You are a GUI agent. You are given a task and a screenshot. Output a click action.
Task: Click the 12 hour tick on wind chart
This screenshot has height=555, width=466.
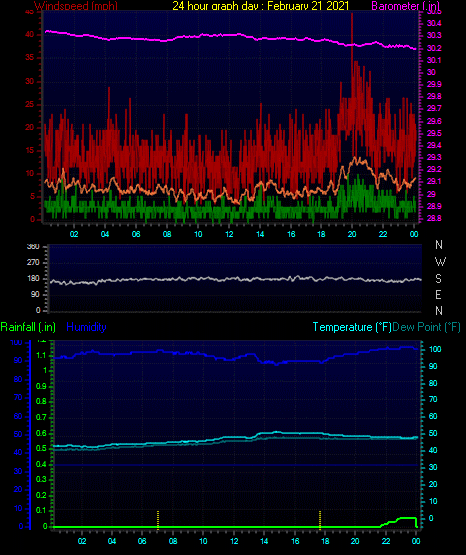tap(229, 234)
